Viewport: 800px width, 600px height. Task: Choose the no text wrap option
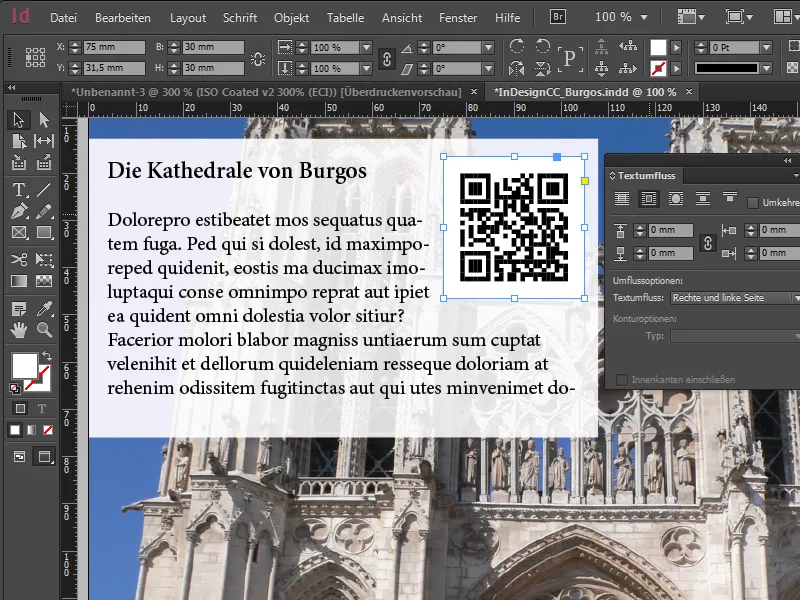coord(621,198)
